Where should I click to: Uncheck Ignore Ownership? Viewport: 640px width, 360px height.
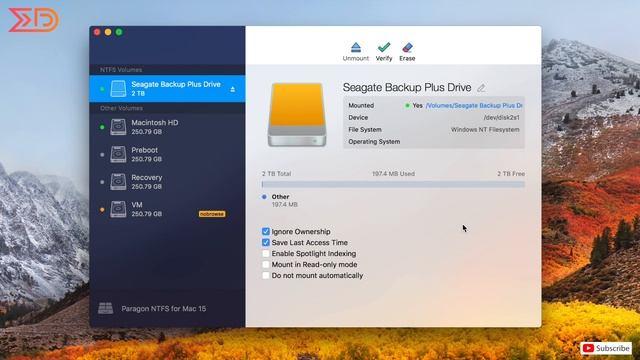click(266, 231)
